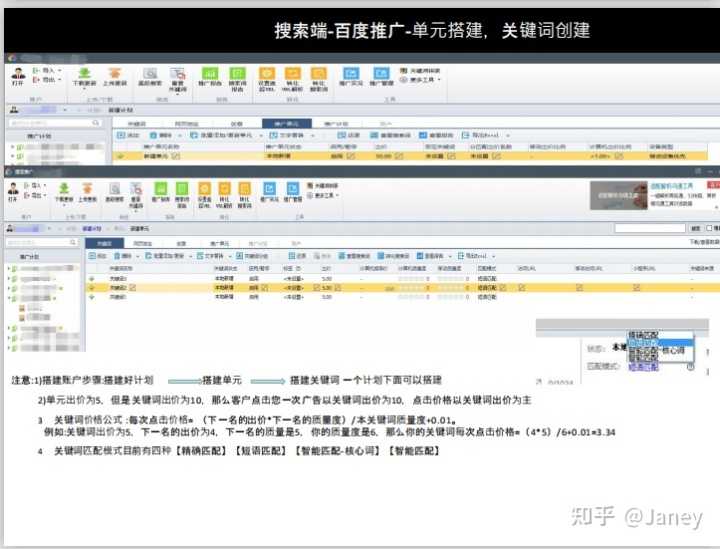Click 上传更新 upload icon in upper window
The width and height of the screenshot is (720, 549).
click(x=114, y=77)
